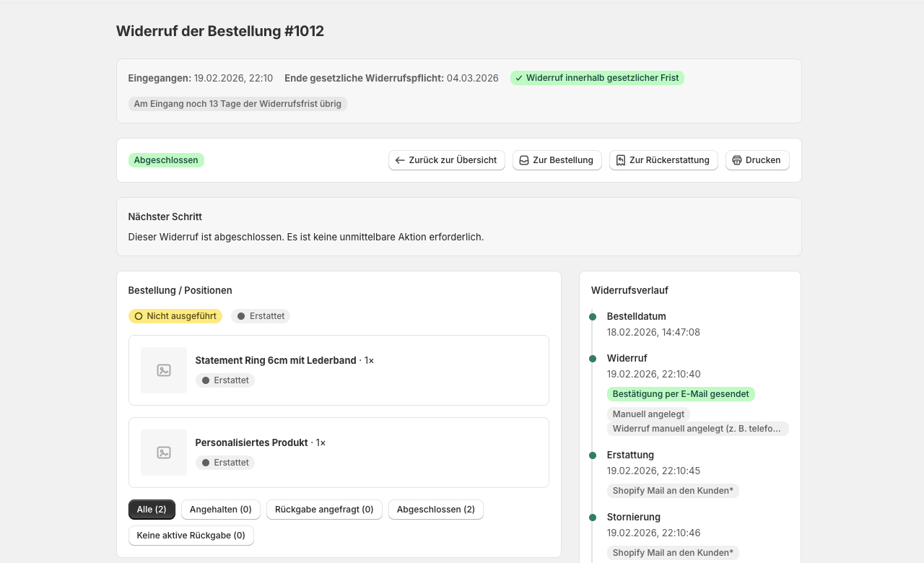
Task: Click the Bestelldatum timeline marker dot
Action: tap(593, 317)
